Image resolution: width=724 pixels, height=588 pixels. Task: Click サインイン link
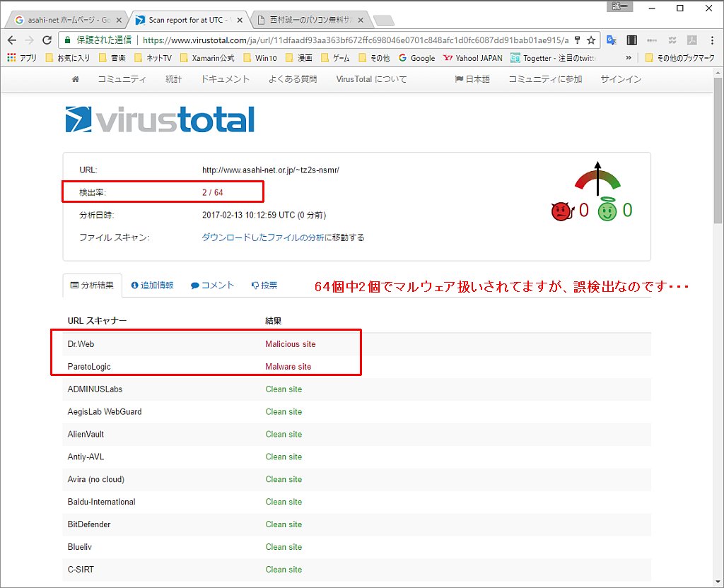click(x=621, y=79)
